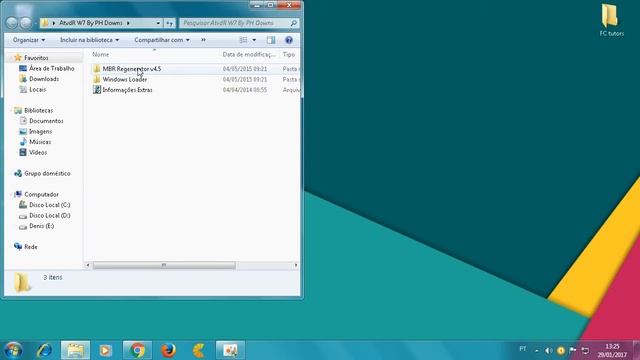Viewport: 640px width, 360px height.
Task: Click the PT language indicator
Action: [522, 349]
